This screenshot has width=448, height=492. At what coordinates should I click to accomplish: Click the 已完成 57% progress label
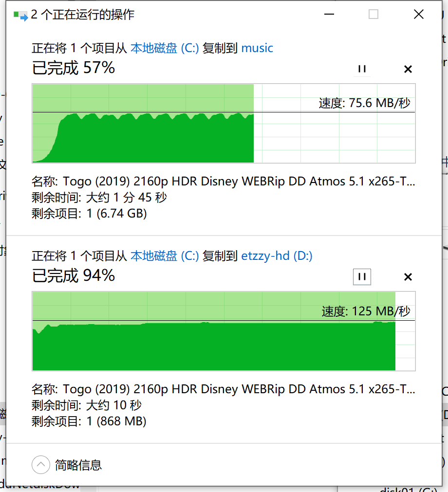click(x=74, y=68)
